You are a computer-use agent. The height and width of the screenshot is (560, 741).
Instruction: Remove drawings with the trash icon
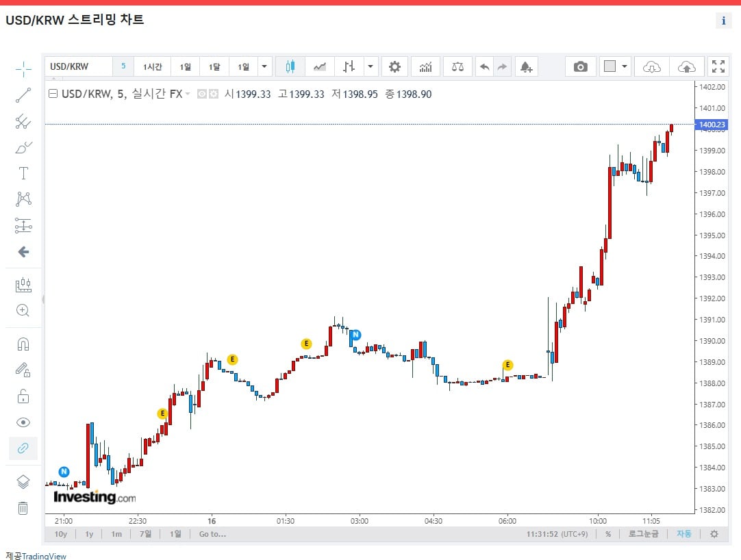(x=23, y=508)
